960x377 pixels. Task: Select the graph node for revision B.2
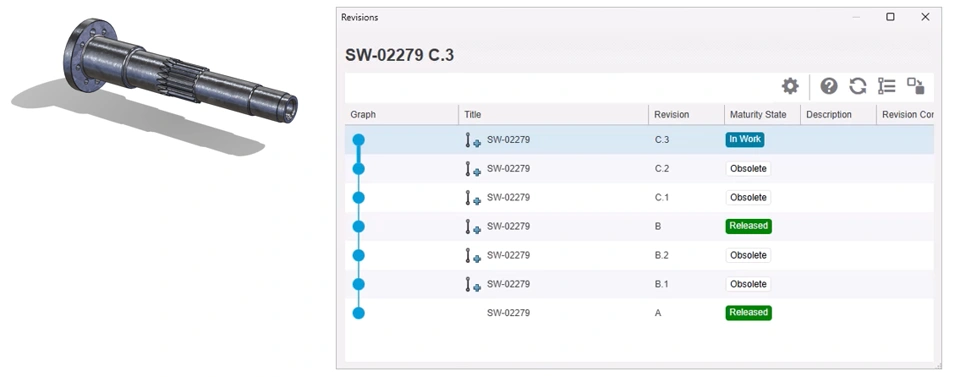tap(359, 255)
